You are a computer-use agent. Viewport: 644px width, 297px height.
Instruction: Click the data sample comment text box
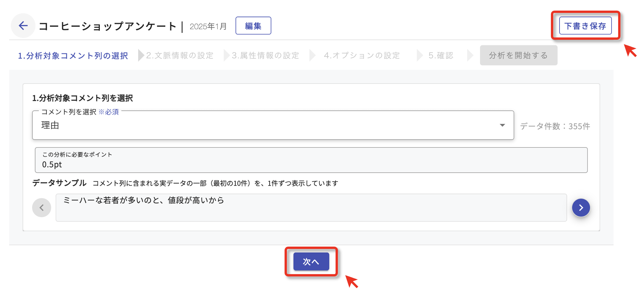311,208
